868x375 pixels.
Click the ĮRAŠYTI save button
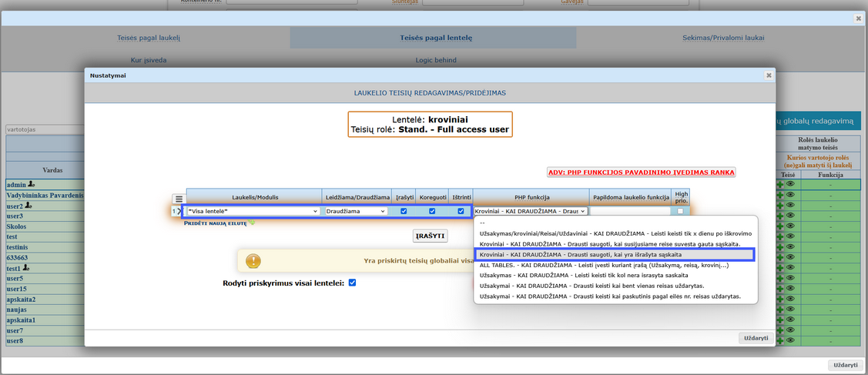click(x=430, y=236)
